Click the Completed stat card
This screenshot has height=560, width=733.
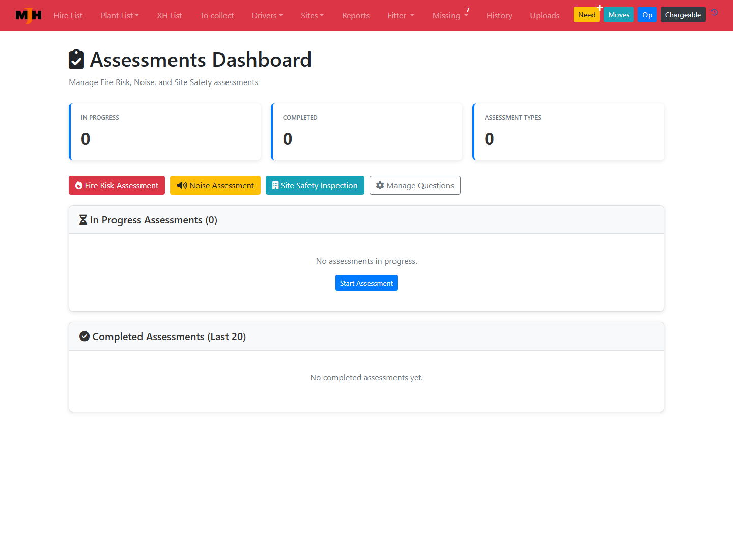366,132
